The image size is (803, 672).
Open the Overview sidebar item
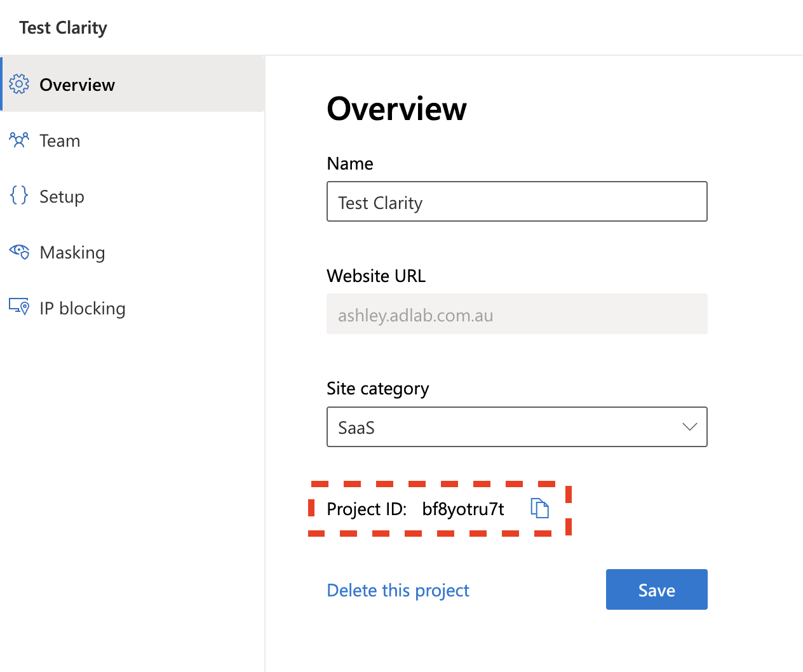click(133, 84)
